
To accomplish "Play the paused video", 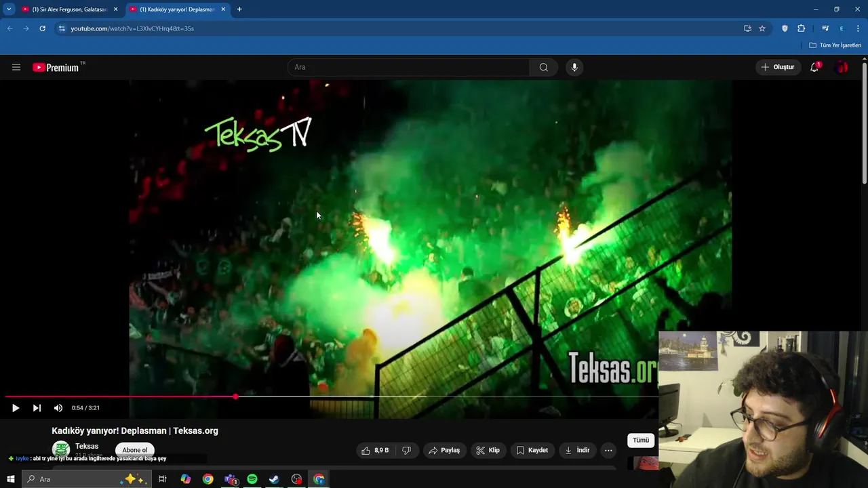I will 16,408.
